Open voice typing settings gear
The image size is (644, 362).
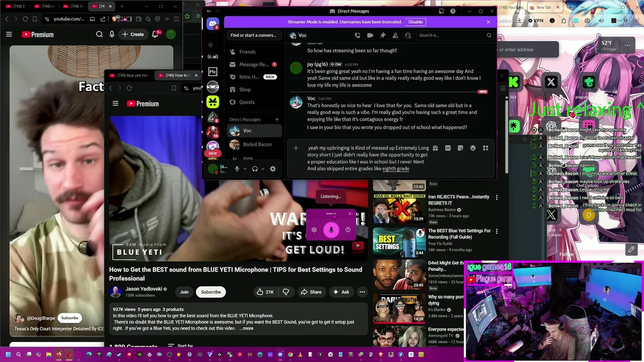click(314, 230)
